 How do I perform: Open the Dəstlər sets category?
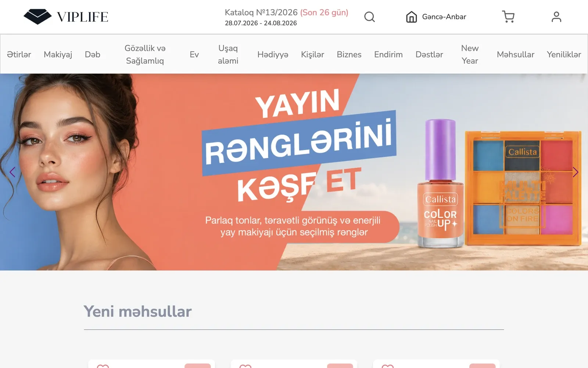pos(429,54)
